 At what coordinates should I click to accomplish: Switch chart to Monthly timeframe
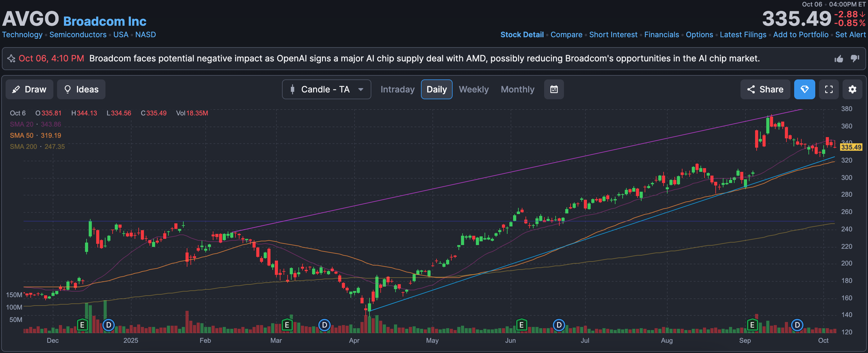point(517,89)
